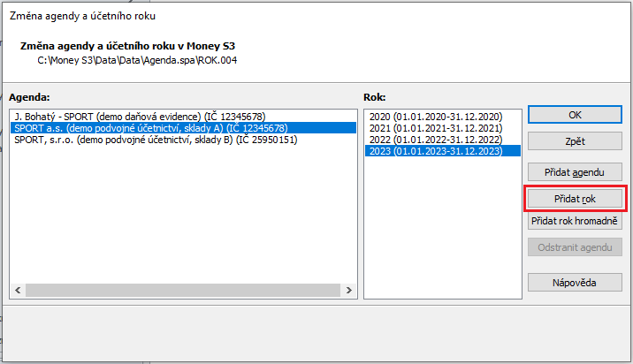Screen dimensions: 633x364
Task: Click the Agenda list right scroll arrow
Action: [x=349, y=290]
